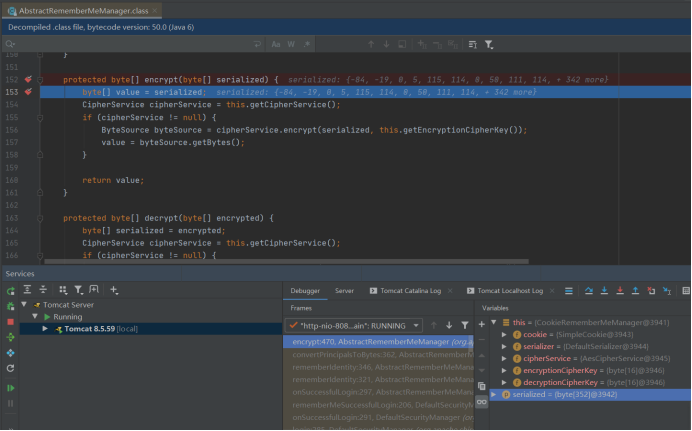Collapse the 'this' variable node
Viewport: 692px width, 431px height.
pos(494,322)
